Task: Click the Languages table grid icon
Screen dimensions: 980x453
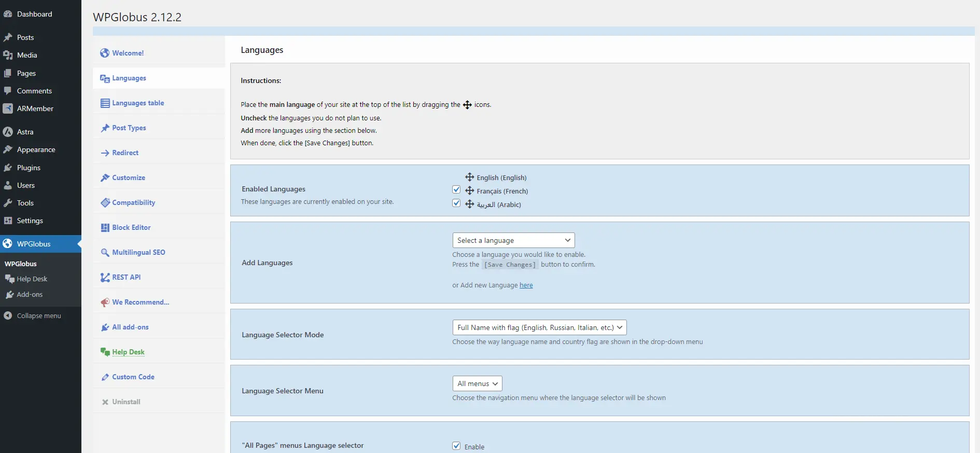Action: (105, 103)
